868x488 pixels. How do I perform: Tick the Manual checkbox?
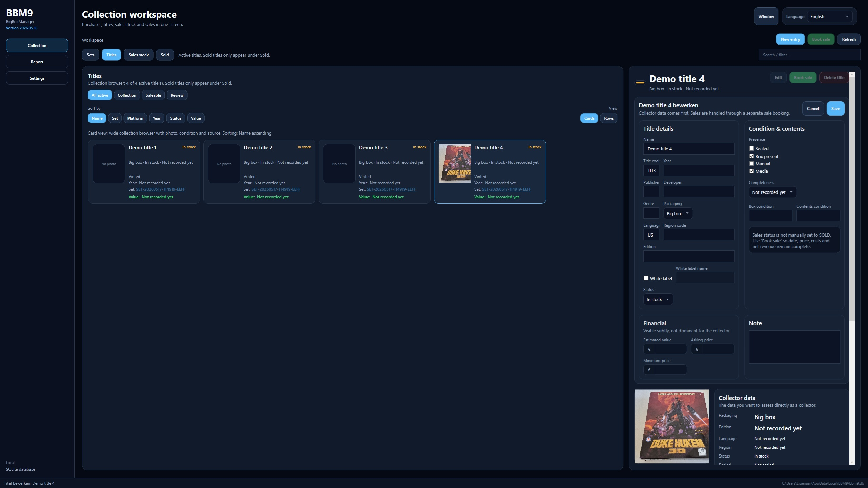tap(751, 164)
